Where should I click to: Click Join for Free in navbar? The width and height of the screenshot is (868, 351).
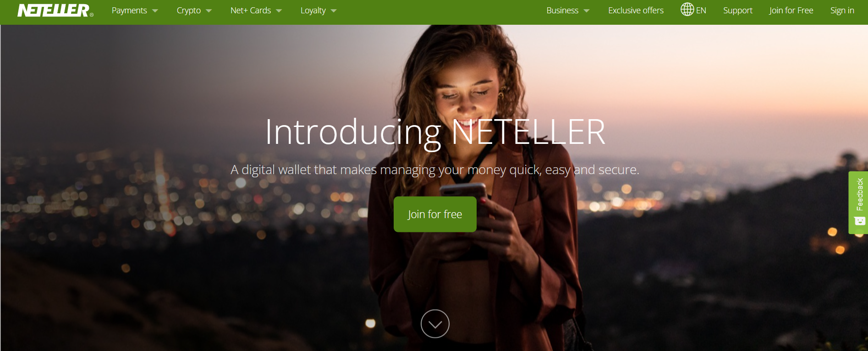tap(791, 11)
